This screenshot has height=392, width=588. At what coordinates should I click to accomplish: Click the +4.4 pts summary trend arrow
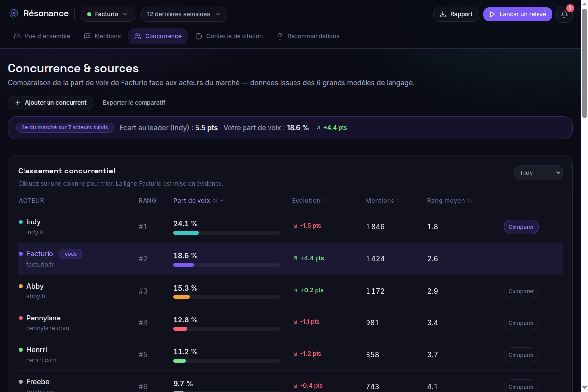coord(318,128)
